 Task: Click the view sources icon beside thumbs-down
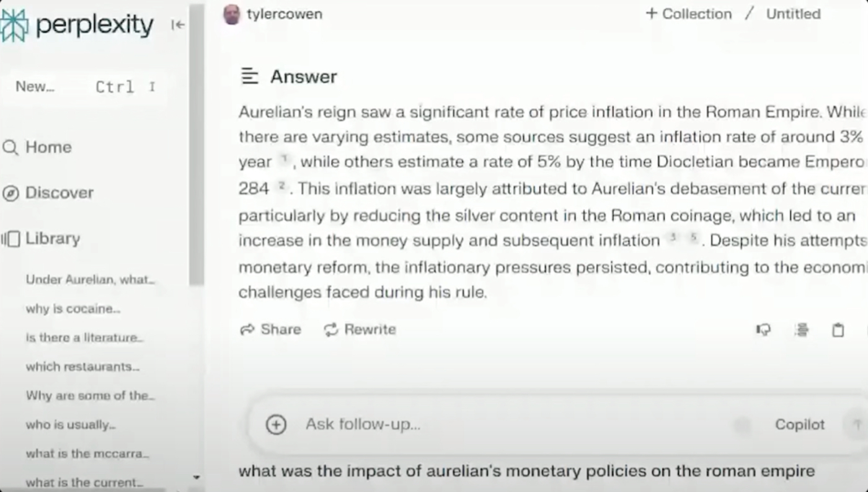click(x=802, y=330)
